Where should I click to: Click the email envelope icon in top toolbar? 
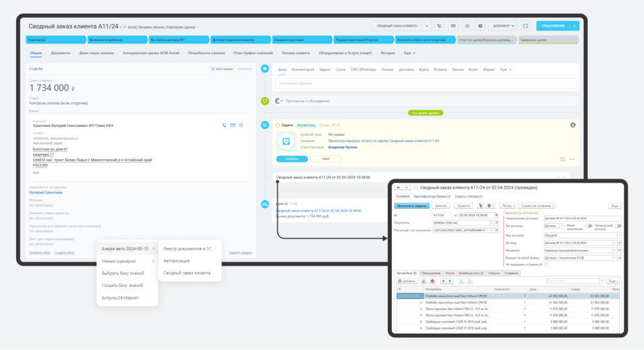pyautogui.click(x=453, y=26)
